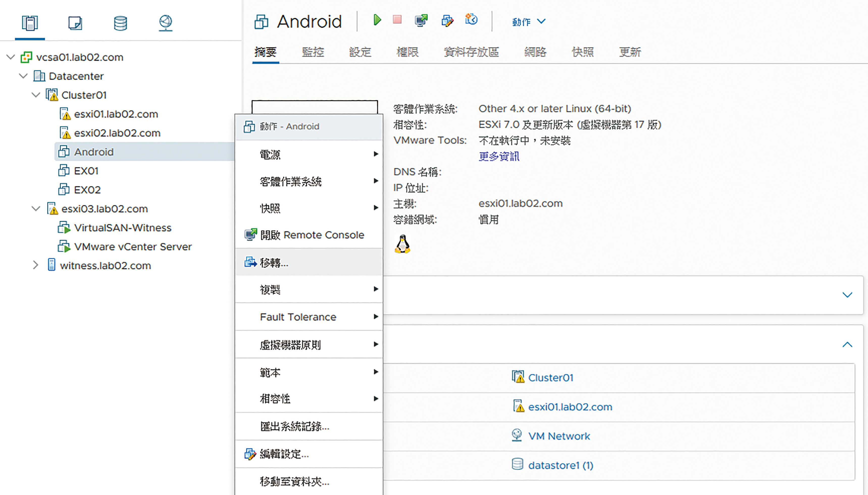Switch to the 權限 tab
The height and width of the screenshot is (495, 868).
[407, 52]
